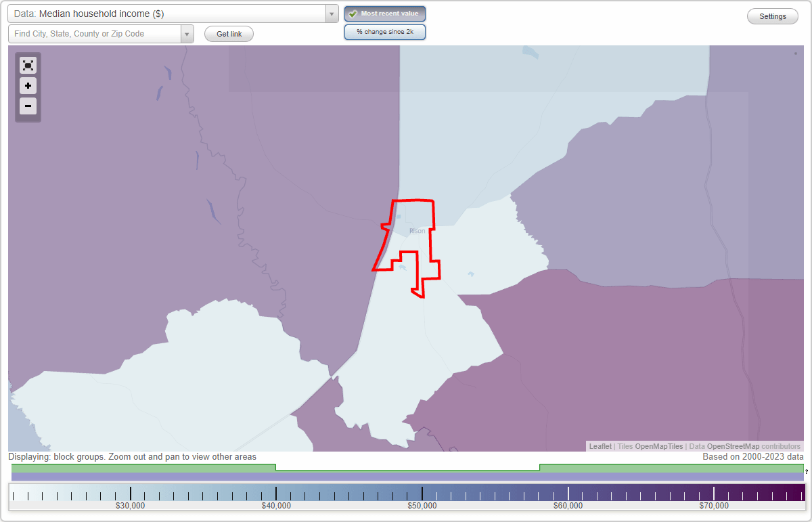The image size is (812, 522).
Task: Zoom in using the plus button
Action: pos(28,85)
